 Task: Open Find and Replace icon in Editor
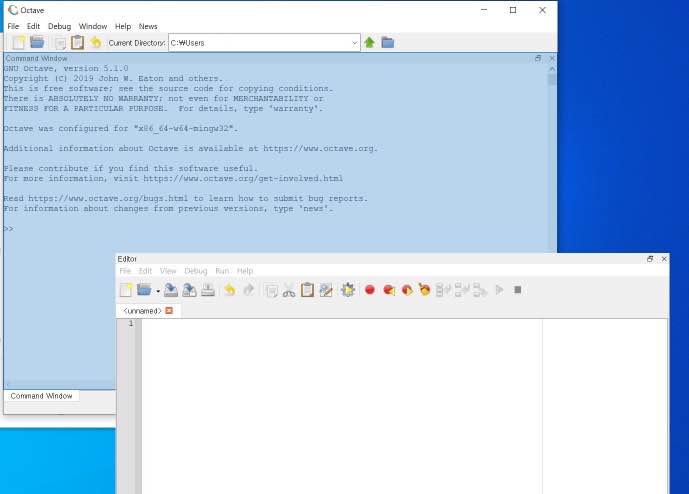(x=326, y=290)
